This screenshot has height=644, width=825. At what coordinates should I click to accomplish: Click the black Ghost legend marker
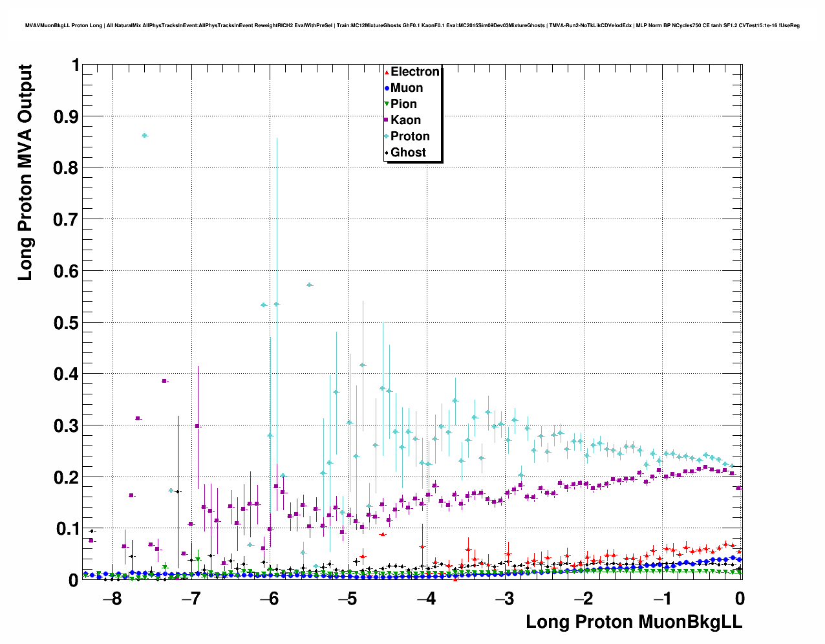tap(387, 153)
